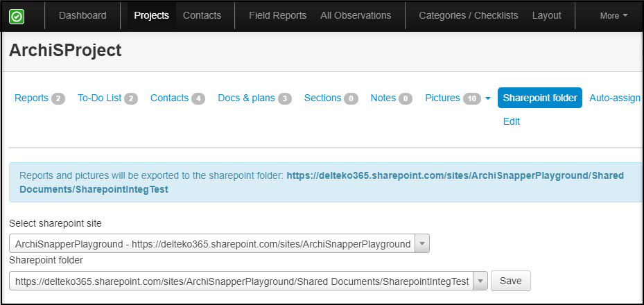Select the Sharepoint folder tab
The width and height of the screenshot is (644, 305).
540,98
